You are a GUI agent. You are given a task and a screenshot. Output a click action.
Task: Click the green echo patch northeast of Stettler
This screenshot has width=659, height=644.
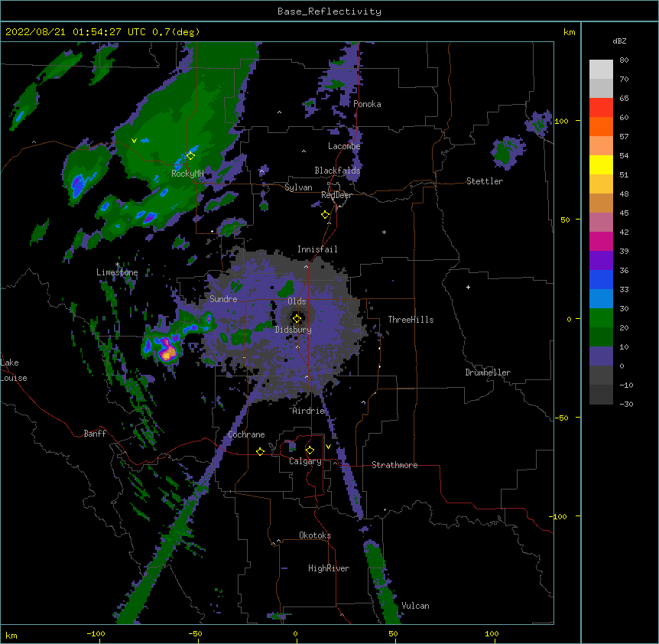point(508,153)
